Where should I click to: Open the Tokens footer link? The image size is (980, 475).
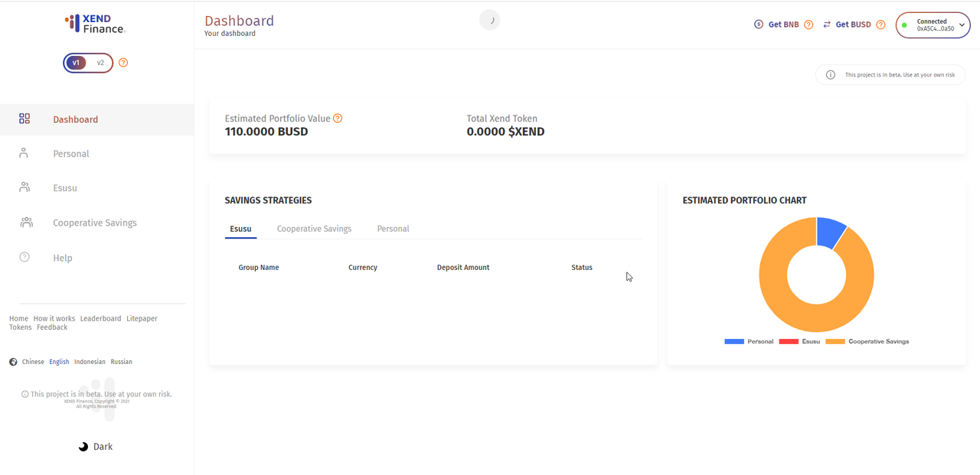[21, 327]
